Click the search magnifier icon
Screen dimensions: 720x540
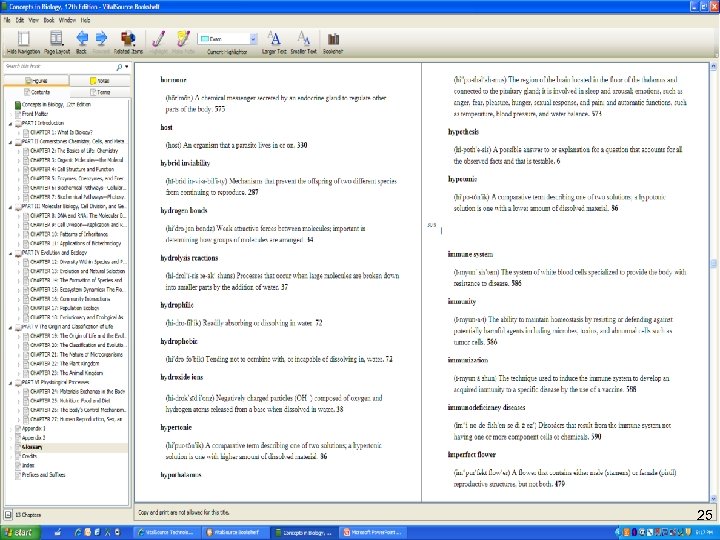pyautogui.click(x=119, y=67)
